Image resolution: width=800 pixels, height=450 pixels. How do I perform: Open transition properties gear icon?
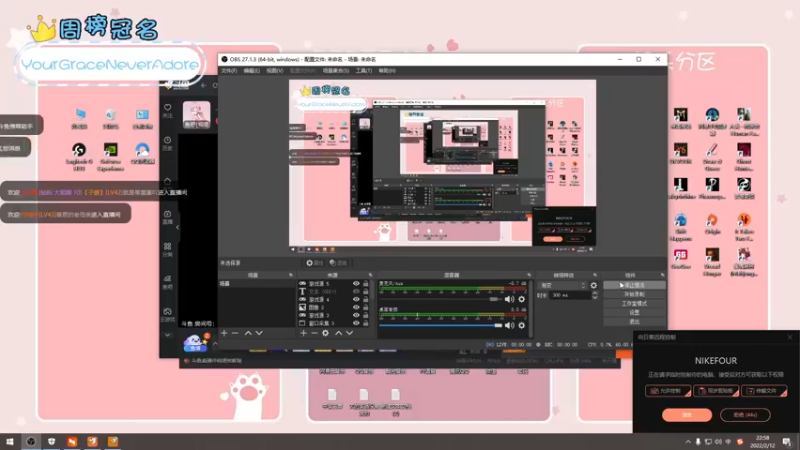coord(593,285)
